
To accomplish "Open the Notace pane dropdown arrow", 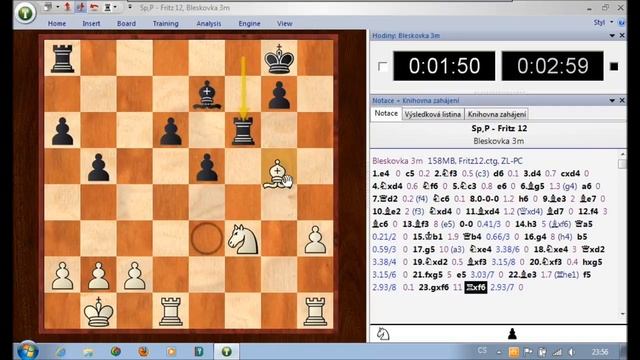I will coord(612,100).
